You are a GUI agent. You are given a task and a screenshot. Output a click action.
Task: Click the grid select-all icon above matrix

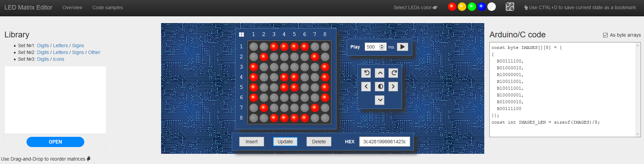(x=241, y=34)
